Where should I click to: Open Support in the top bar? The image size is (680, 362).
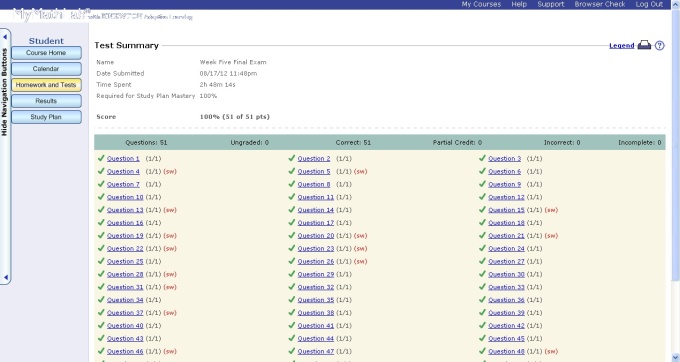click(551, 4)
